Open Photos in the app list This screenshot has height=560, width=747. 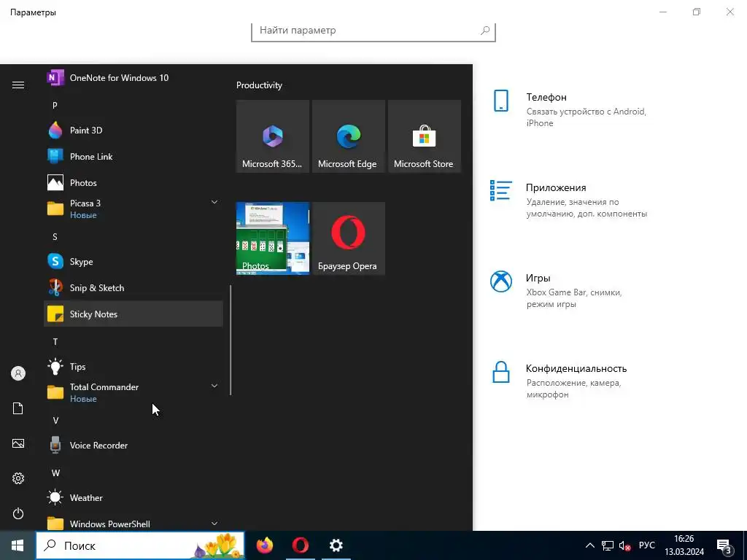pyautogui.click(x=133, y=182)
